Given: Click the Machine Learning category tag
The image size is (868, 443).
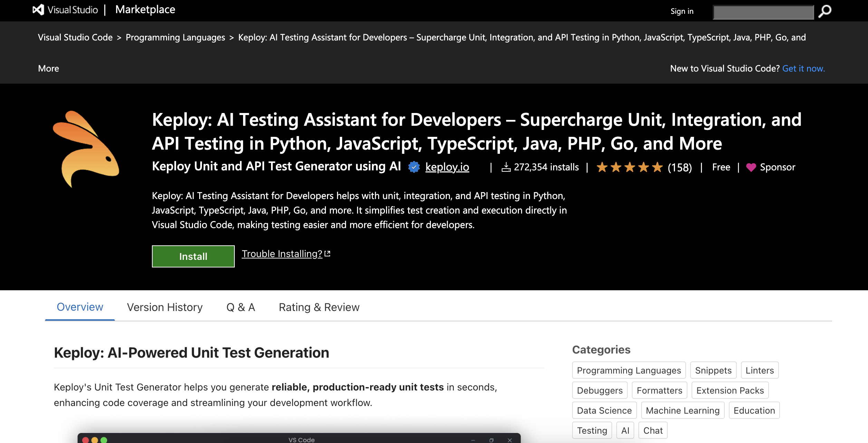Looking at the screenshot, I should [683, 411].
